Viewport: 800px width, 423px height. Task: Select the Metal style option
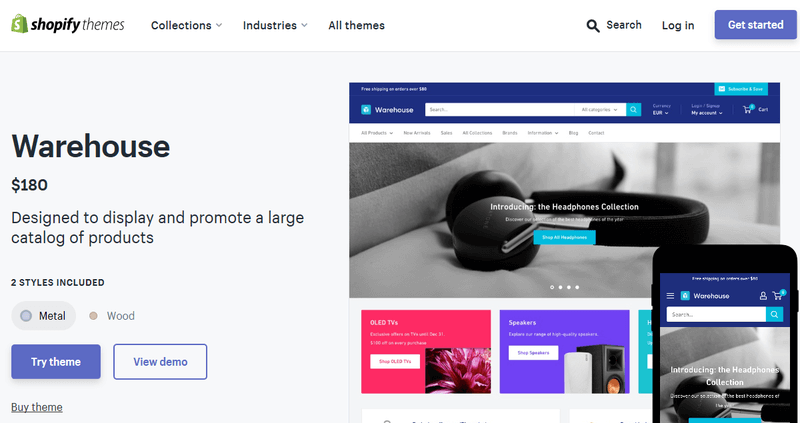click(x=43, y=316)
